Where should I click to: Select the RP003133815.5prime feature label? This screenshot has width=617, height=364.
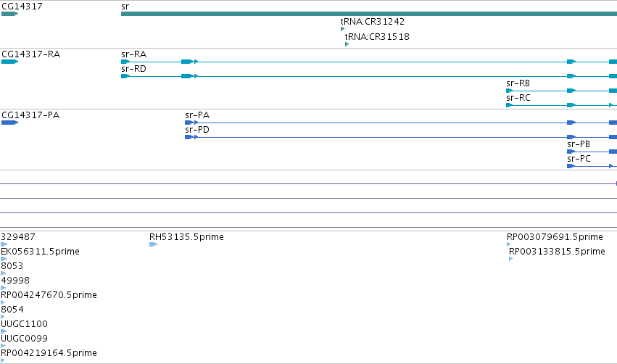coord(557,251)
